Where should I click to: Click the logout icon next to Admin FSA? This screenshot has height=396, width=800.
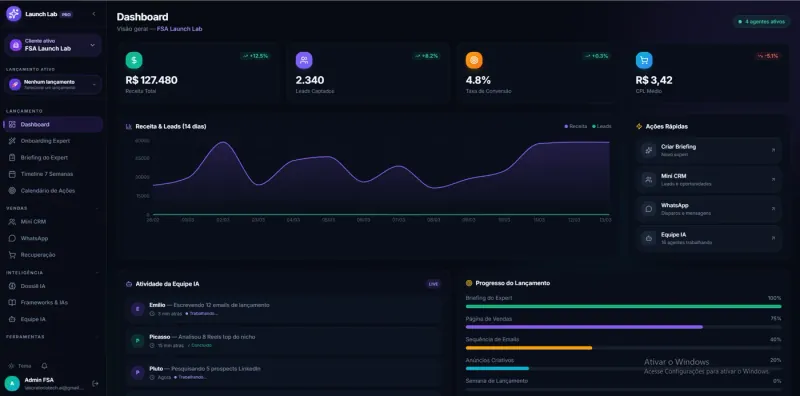[95, 383]
